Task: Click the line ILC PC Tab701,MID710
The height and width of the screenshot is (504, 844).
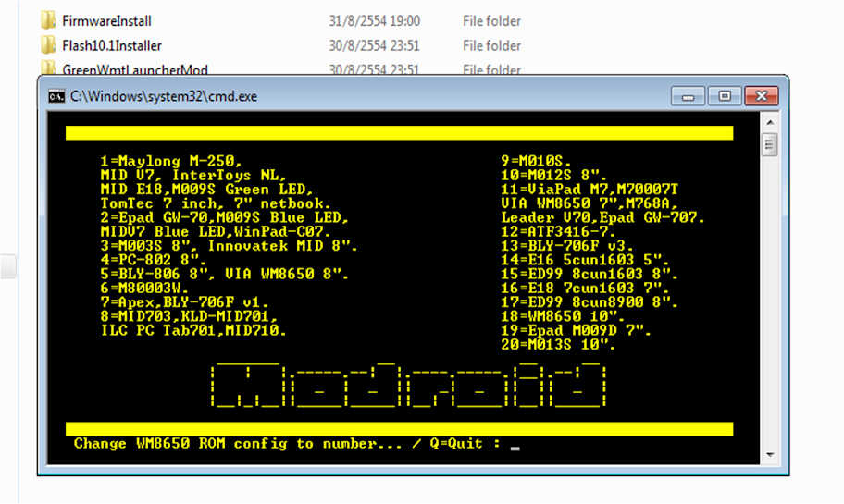Action: 193,330
